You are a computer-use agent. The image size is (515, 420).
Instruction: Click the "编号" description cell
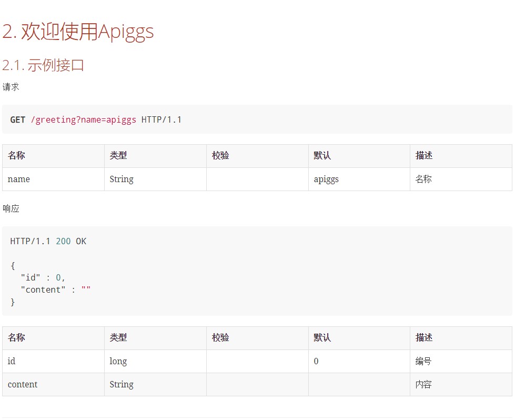pos(423,361)
